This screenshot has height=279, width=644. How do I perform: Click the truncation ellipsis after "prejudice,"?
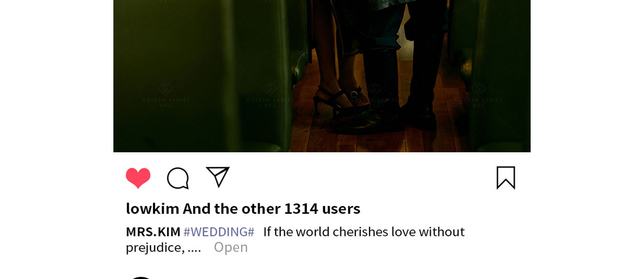(x=194, y=248)
